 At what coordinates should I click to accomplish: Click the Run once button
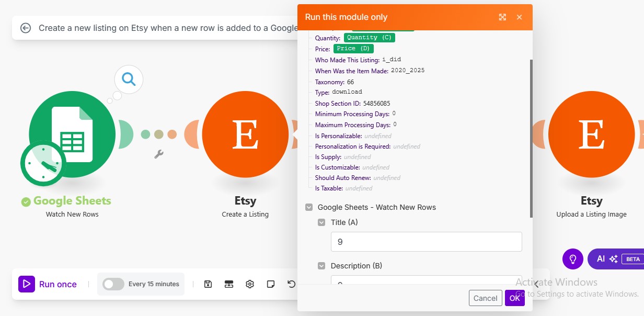pos(48,284)
